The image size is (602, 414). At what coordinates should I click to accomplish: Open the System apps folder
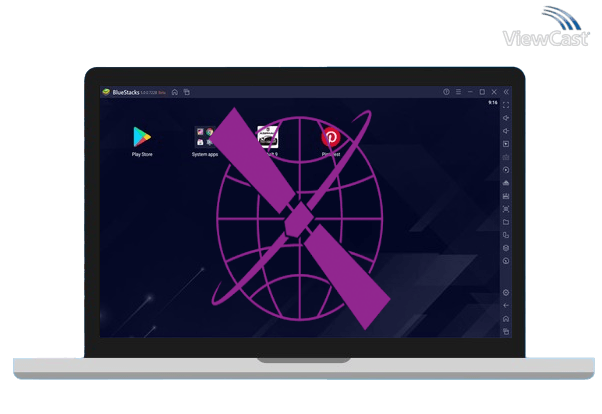(x=205, y=137)
